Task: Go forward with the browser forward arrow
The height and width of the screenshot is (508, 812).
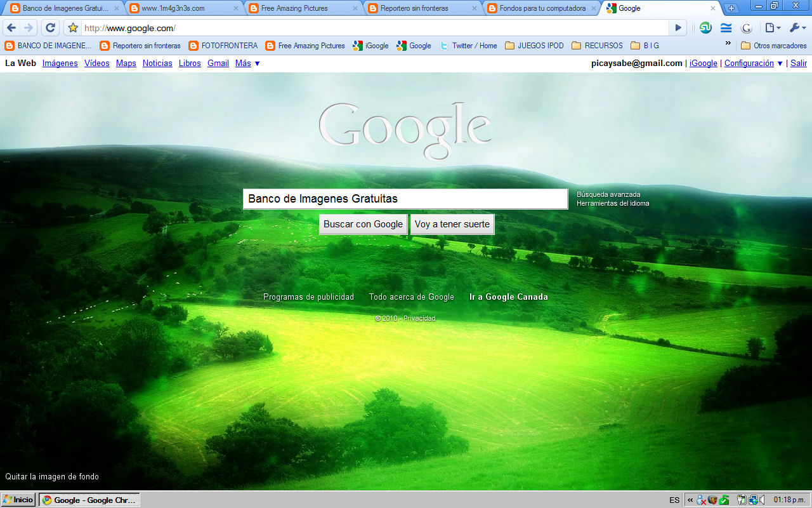Action: [29, 28]
